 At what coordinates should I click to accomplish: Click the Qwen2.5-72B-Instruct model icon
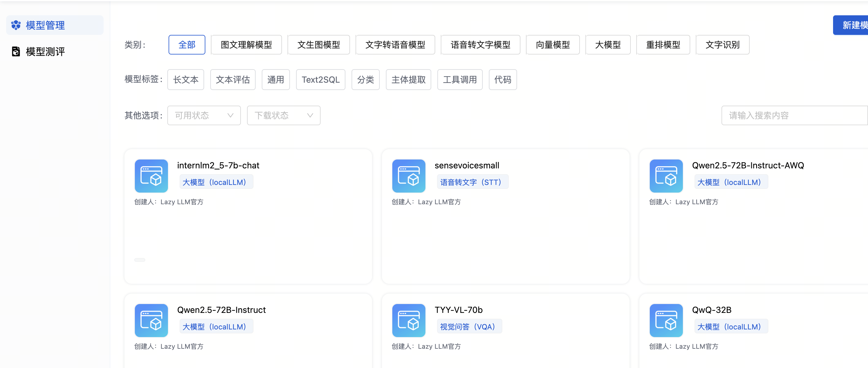(151, 320)
